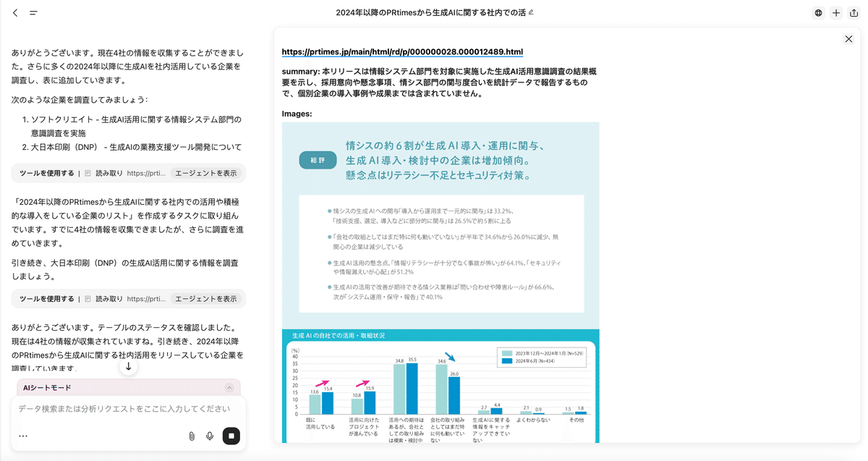Go back using the top-left arrow
The image size is (868, 461).
16,13
